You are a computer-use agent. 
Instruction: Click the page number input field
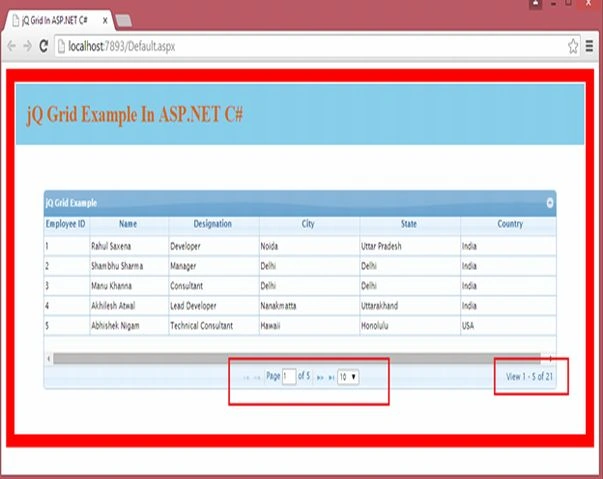click(289, 376)
